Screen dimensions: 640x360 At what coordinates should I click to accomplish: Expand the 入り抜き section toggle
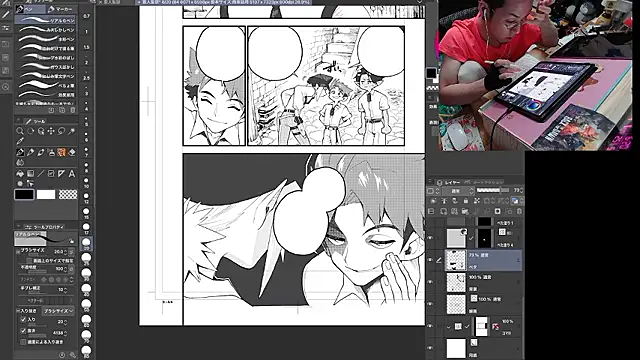click(18, 311)
